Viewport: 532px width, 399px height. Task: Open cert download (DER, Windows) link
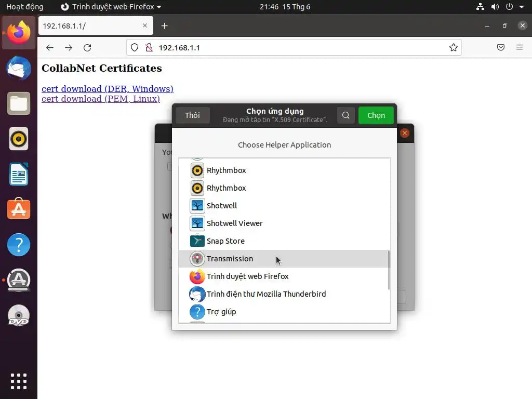[107, 88]
